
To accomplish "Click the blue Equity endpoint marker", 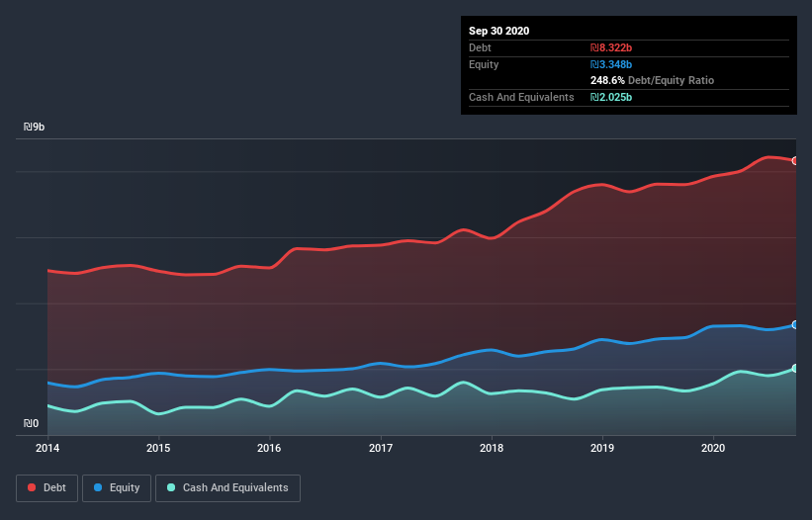I will (x=795, y=325).
